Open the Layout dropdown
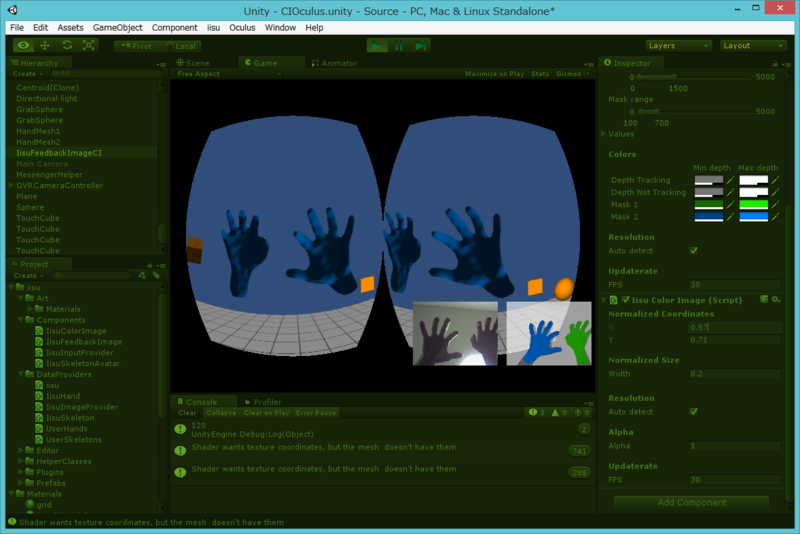This screenshot has height=534, width=800. [x=753, y=45]
